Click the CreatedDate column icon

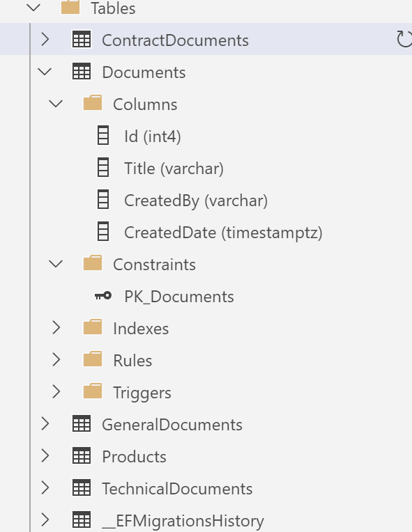pyautogui.click(x=103, y=231)
